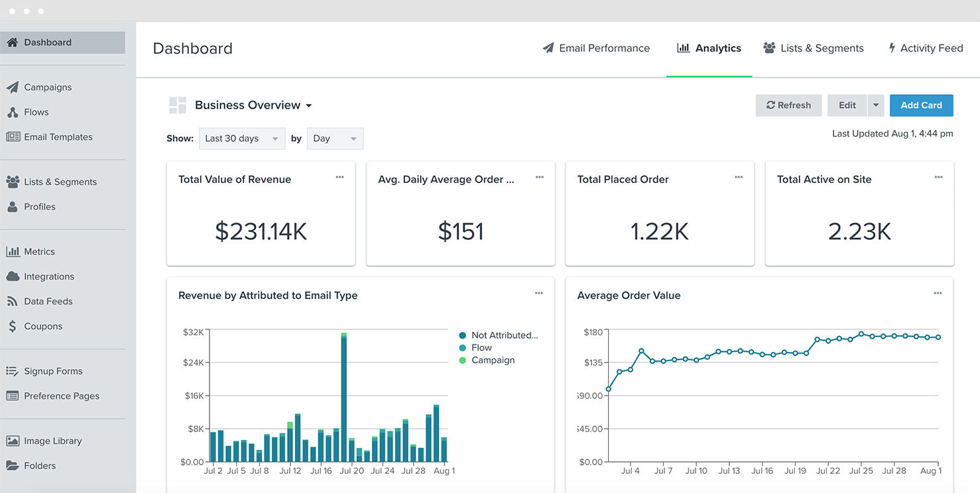The height and width of the screenshot is (493, 980).
Task: Click the Data Feeds RSS icon
Action: (x=13, y=301)
